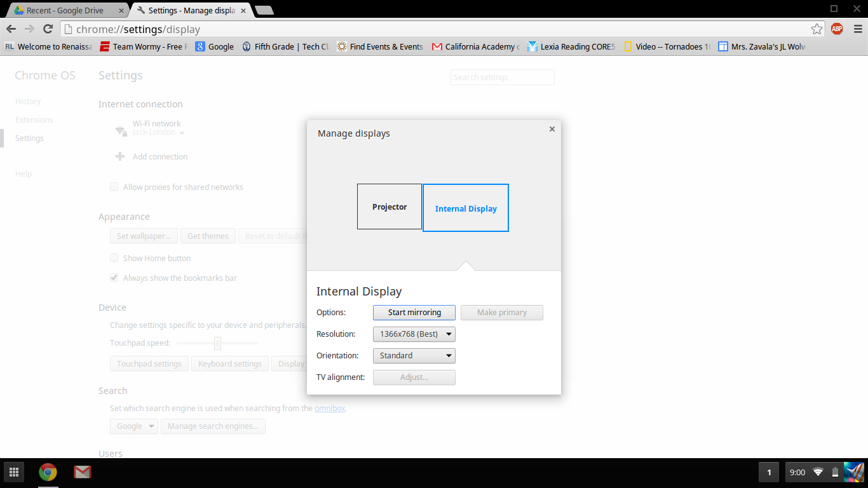Viewport: 868px width, 488px height.
Task: Open Chrome's hamburger menu icon
Action: click(x=857, y=29)
